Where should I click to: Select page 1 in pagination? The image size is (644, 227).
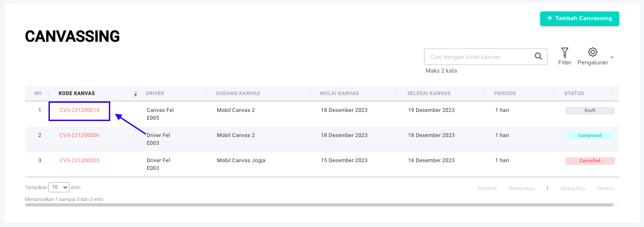click(547, 188)
